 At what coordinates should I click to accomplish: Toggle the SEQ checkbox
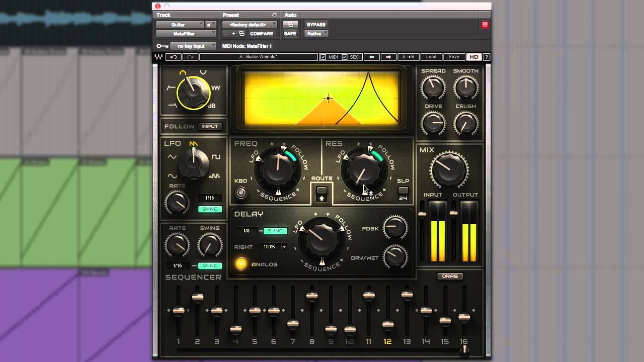[345, 57]
